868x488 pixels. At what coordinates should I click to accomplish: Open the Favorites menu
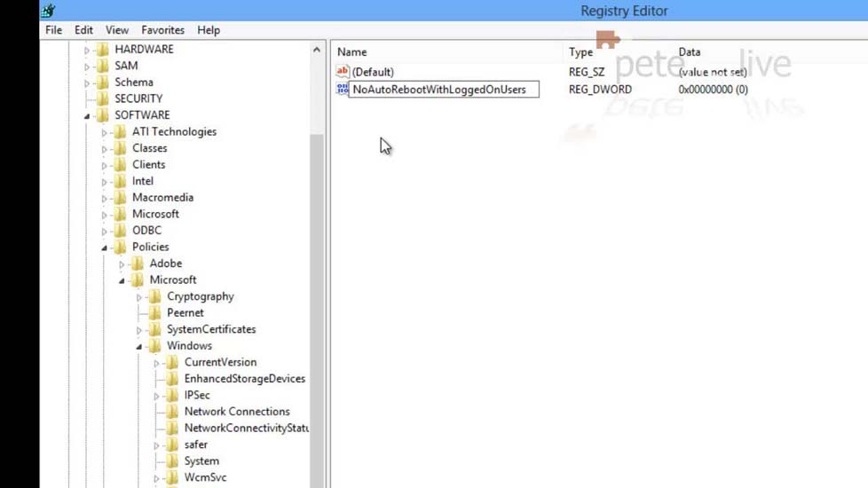coord(162,30)
